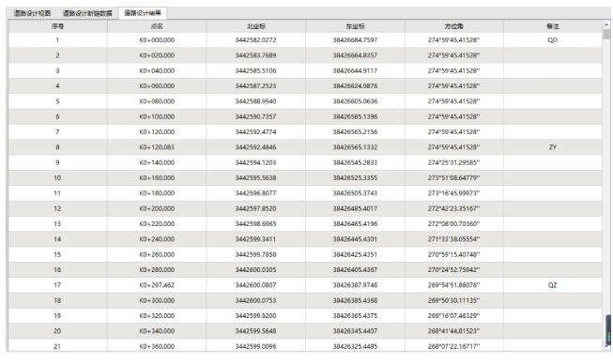Select the K0+260.000 station cell
This screenshot has width=613, height=364.
(157, 254)
